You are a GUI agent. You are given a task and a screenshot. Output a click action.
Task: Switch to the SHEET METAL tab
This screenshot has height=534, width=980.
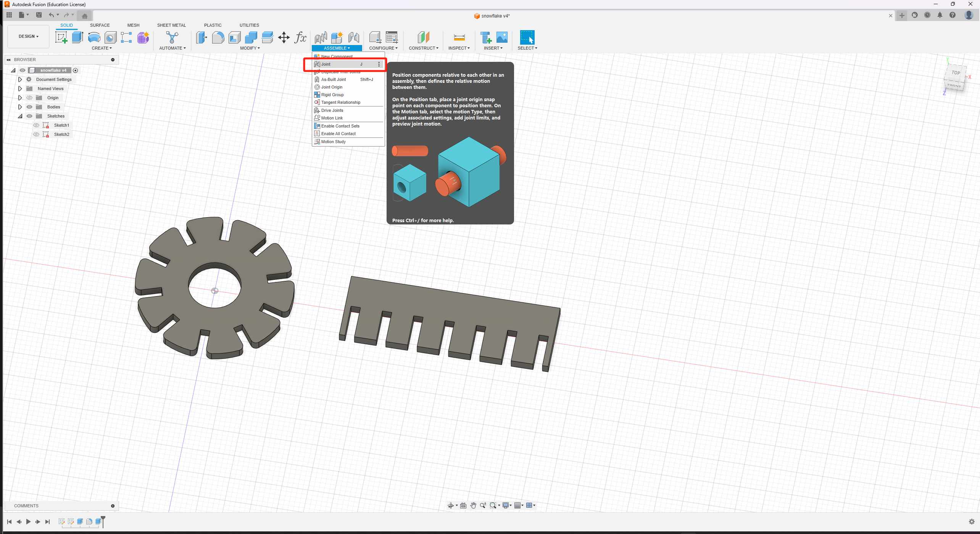tap(171, 25)
